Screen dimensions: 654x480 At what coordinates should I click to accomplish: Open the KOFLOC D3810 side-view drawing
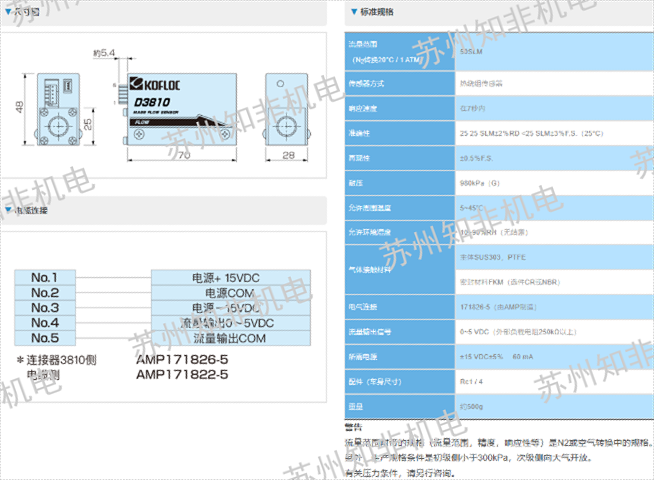tap(180, 110)
